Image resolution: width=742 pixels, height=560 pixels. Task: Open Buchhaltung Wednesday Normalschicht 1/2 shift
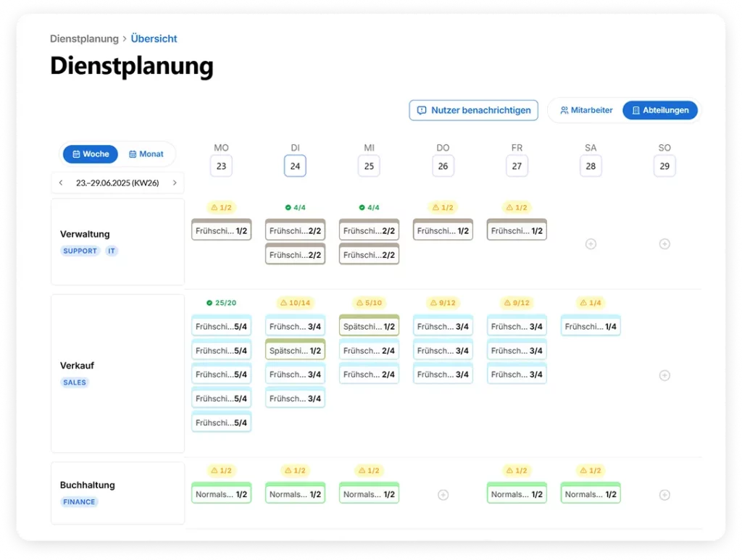click(x=369, y=493)
